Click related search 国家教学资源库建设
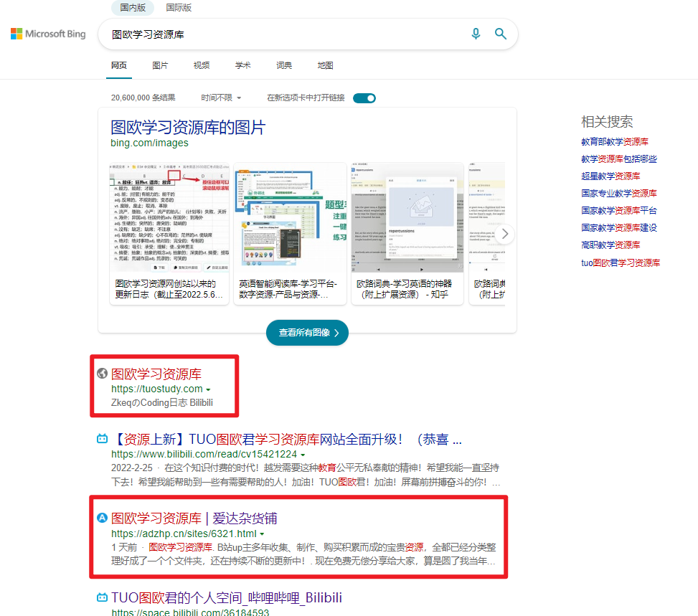 point(619,227)
